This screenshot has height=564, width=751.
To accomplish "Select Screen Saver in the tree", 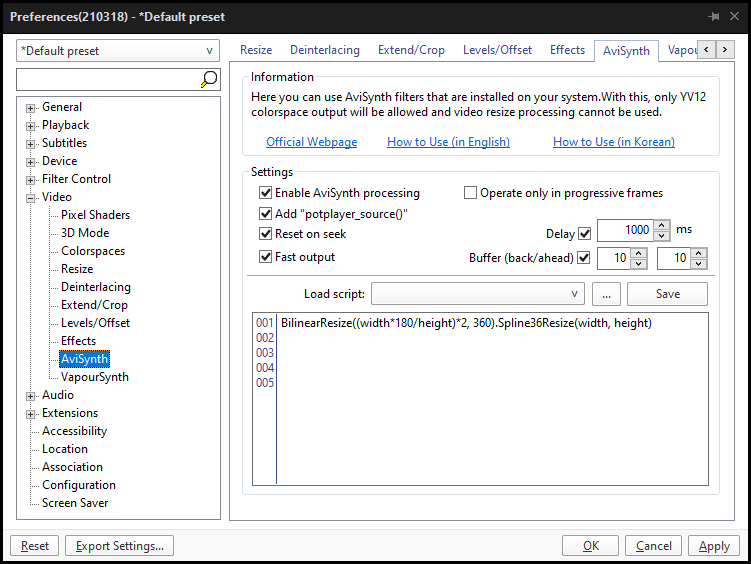I will click(75, 503).
